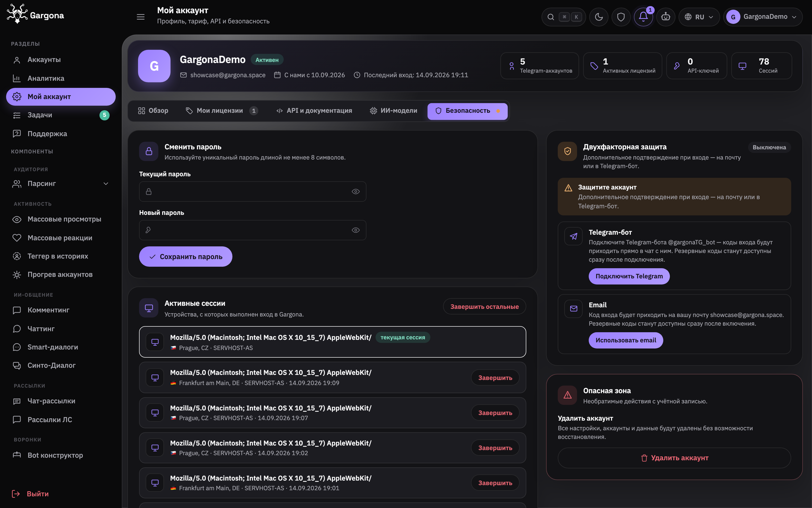The image size is (812, 508).
Task: Click Подключить Telegram button
Action: tap(629, 276)
